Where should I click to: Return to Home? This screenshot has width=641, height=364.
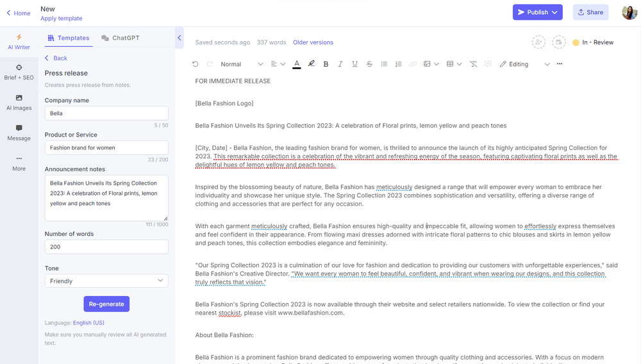[x=19, y=13]
